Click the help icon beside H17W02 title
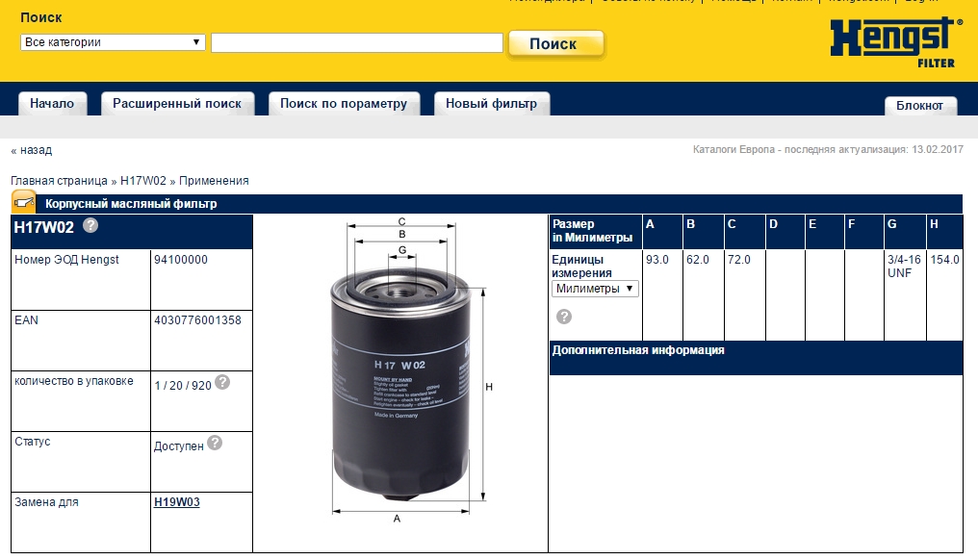The width and height of the screenshot is (978, 560). pos(90,226)
